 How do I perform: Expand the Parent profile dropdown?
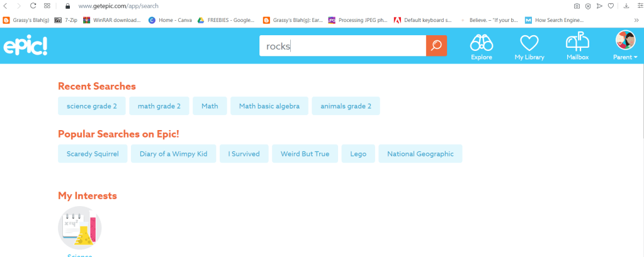pyautogui.click(x=625, y=46)
